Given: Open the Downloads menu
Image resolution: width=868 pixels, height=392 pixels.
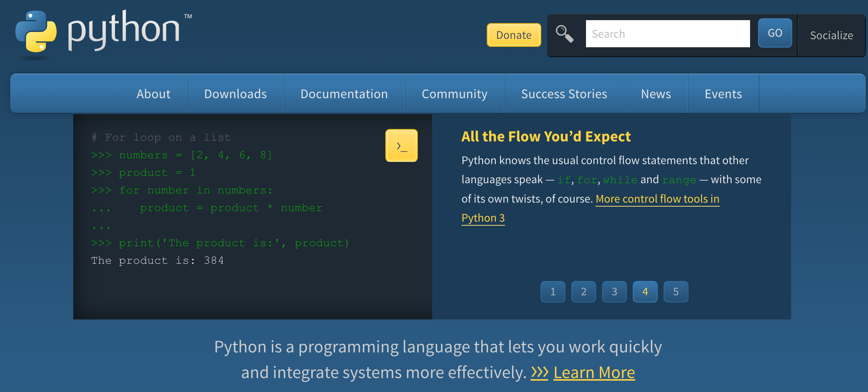Looking at the screenshot, I should (x=235, y=94).
